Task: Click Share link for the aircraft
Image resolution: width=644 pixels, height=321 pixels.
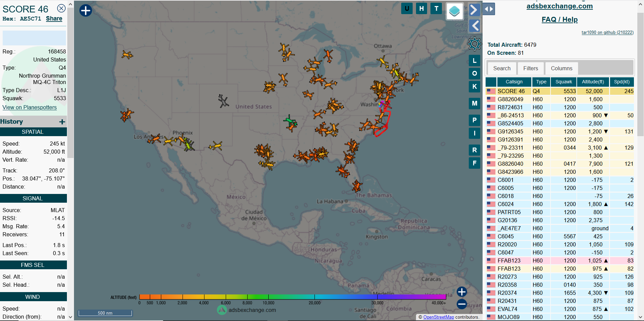Action: pyautogui.click(x=54, y=19)
